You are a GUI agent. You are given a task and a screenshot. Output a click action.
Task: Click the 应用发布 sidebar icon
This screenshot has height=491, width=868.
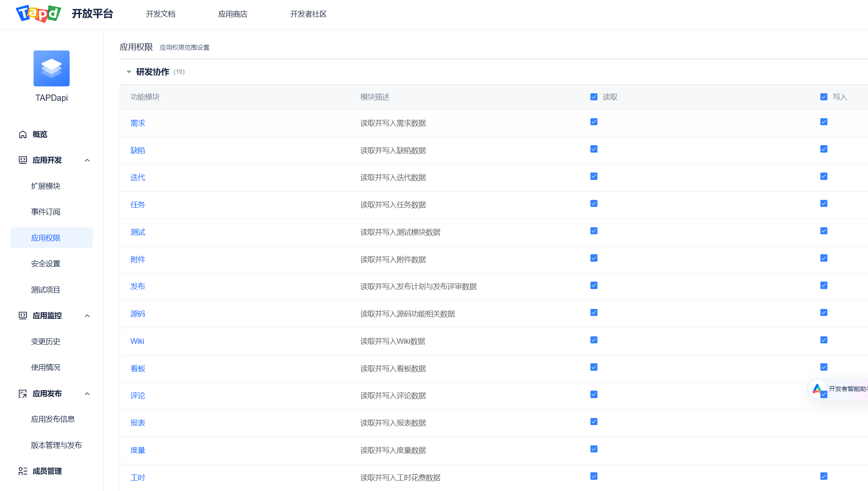[x=23, y=394]
